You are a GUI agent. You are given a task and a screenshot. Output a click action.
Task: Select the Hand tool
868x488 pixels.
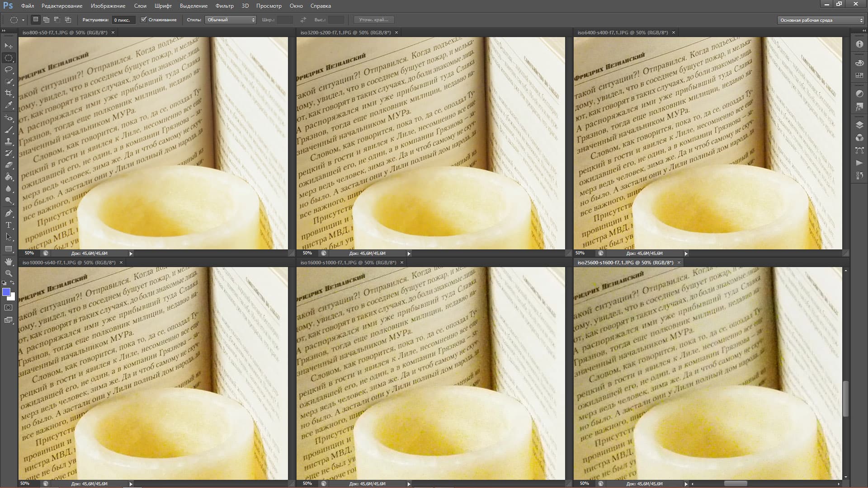pos(9,262)
